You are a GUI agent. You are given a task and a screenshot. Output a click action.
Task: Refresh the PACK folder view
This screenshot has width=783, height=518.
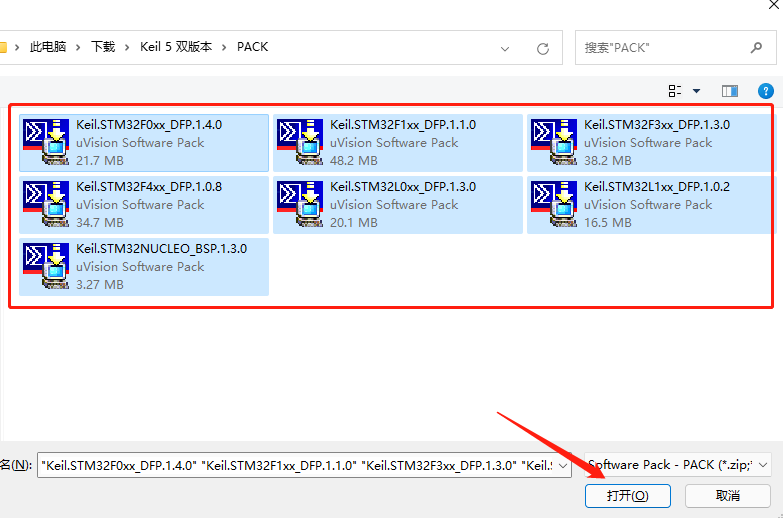[543, 48]
